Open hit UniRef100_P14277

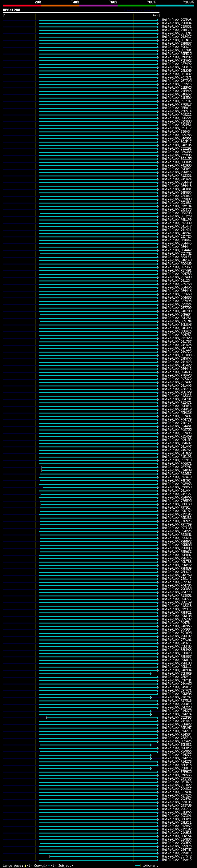[177, 755]
